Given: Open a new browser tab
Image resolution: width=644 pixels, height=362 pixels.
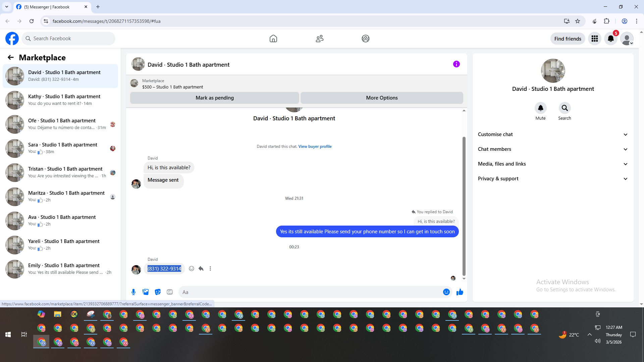Looking at the screenshot, I should tap(98, 7).
